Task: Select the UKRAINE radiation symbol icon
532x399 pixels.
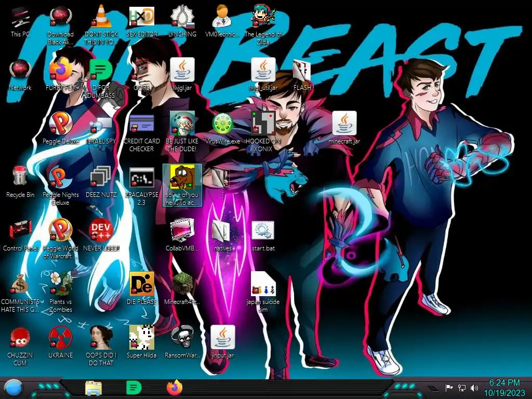Action: pyautogui.click(x=60, y=343)
